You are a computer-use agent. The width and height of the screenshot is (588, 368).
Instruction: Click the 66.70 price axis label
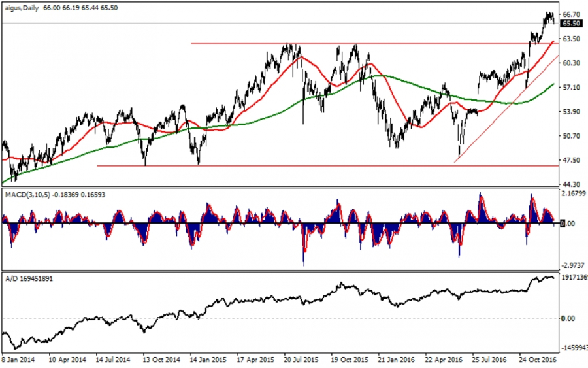[x=572, y=14]
